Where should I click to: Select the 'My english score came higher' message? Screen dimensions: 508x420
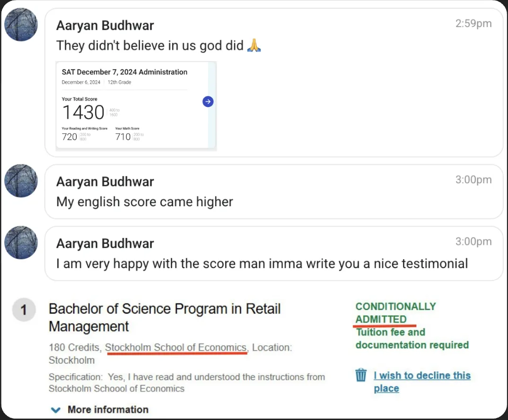(x=274, y=192)
